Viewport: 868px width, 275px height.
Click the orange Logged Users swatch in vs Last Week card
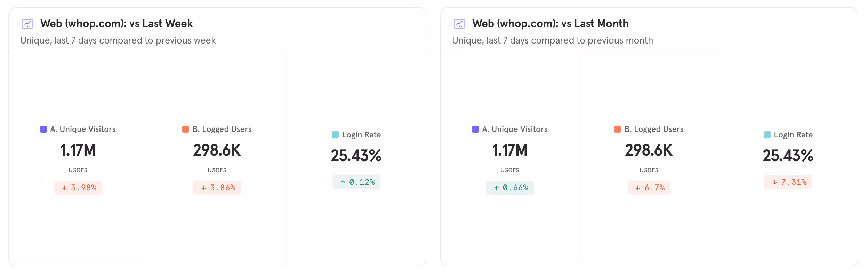(x=186, y=129)
